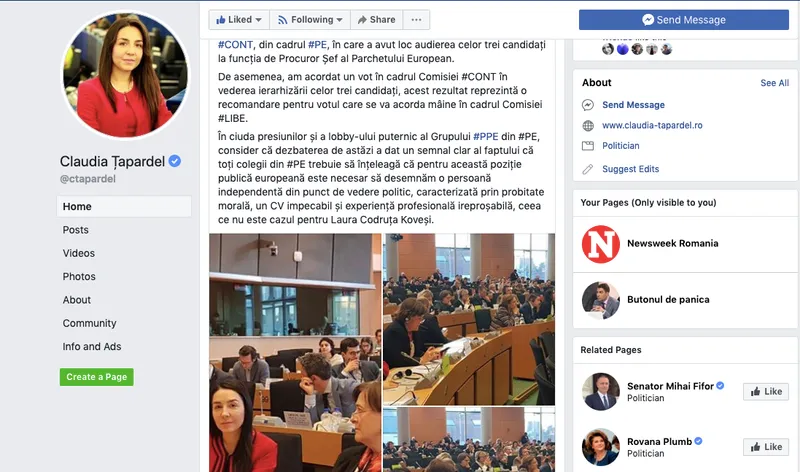Toggle the Liked button for this page
The width and height of the screenshot is (800, 472).
239,20
